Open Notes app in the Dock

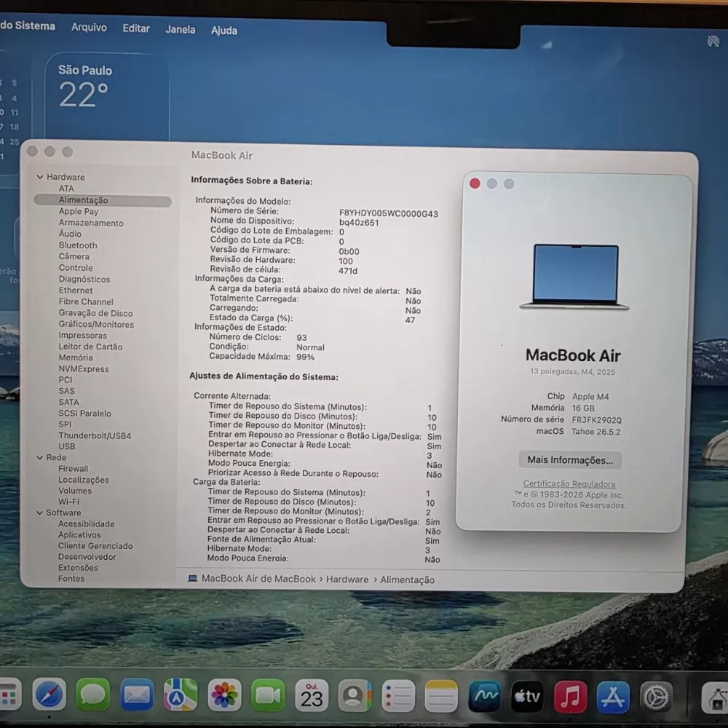tap(441, 696)
